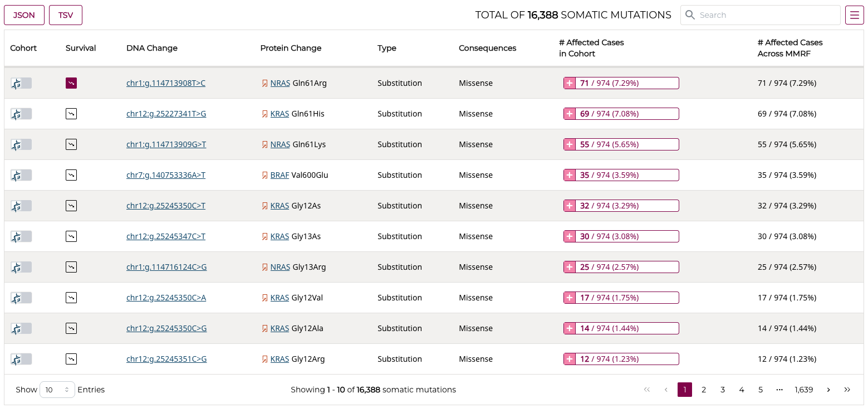Image resolution: width=868 pixels, height=408 pixels.
Task: Click annotation flag beside KRAS Gly12Arg gene
Action: tap(264, 358)
